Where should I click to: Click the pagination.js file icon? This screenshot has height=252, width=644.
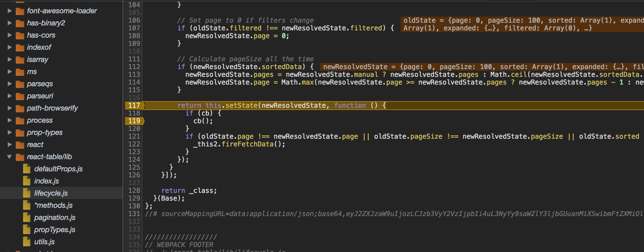[27, 217]
